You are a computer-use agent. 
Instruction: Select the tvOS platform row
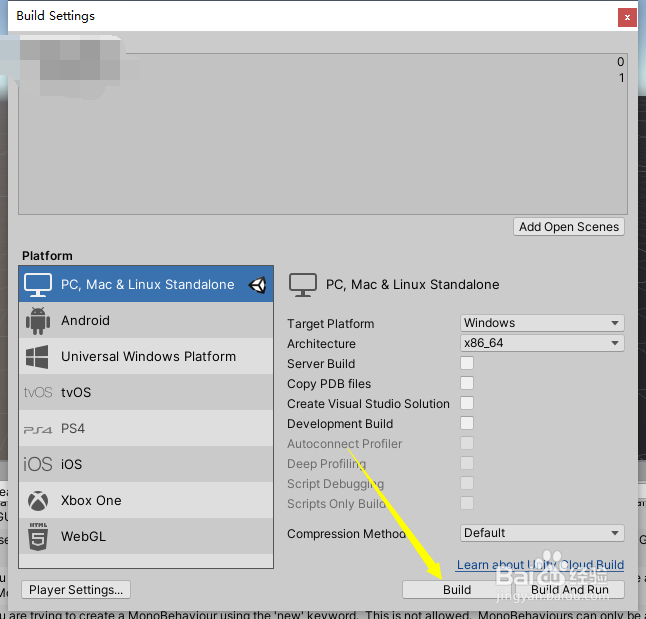[146, 392]
